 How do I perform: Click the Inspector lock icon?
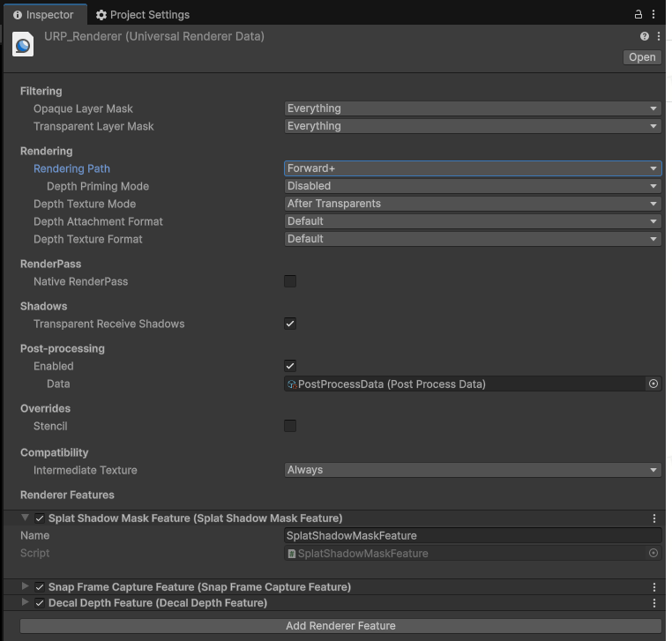638,15
